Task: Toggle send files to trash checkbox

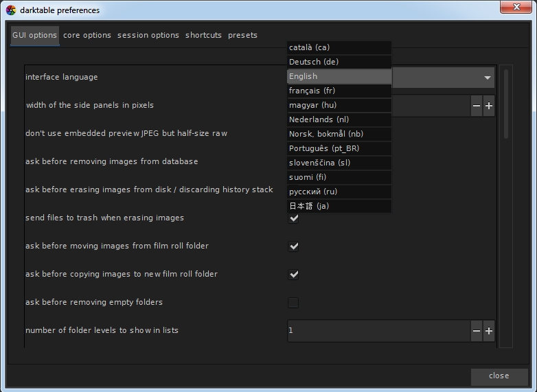Action: pyautogui.click(x=293, y=218)
